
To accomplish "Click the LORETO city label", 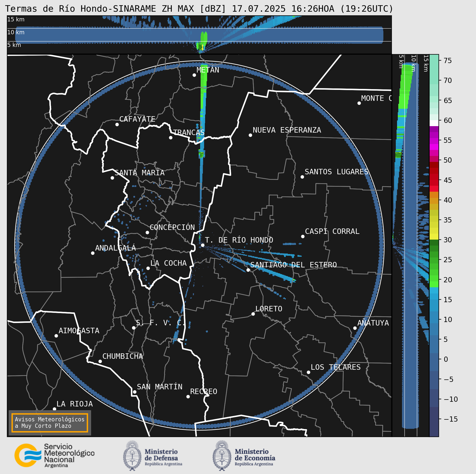I will click(x=269, y=309).
